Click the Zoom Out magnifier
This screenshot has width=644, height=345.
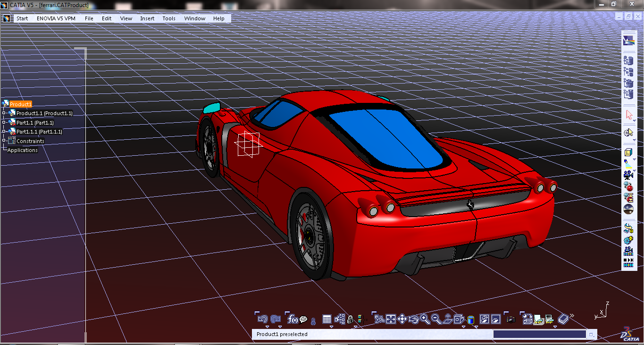[x=436, y=320]
